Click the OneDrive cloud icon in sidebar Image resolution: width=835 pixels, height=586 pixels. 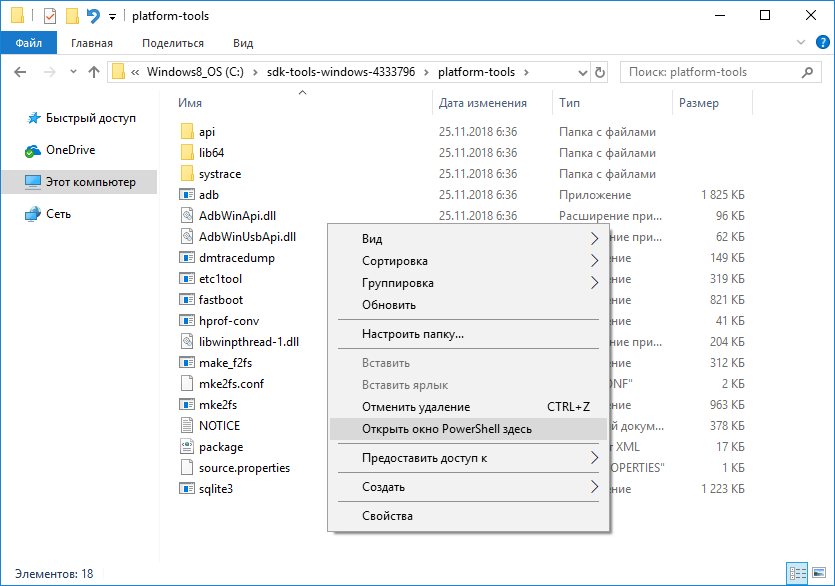pos(32,150)
